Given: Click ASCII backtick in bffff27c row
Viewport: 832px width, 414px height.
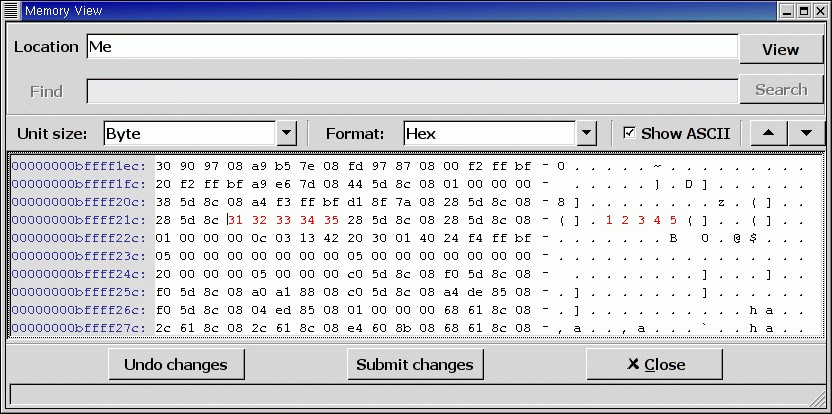Looking at the screenshot, I should pos(705,327).
